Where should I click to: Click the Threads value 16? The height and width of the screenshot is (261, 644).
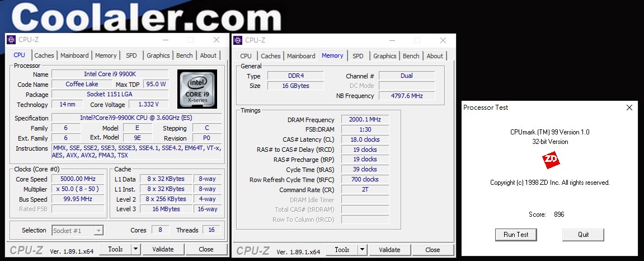click(211, 230)
